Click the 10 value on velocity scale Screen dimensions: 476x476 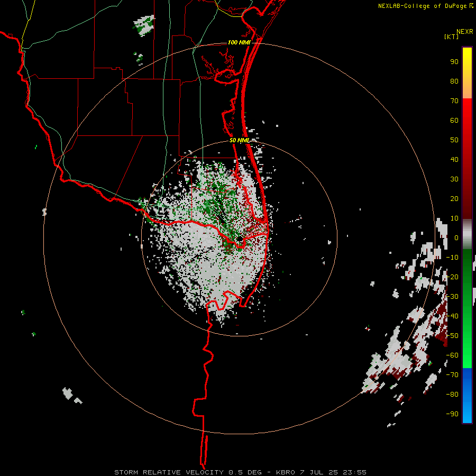(454, 218)
